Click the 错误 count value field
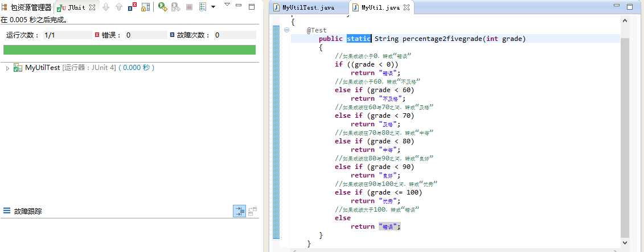The height and width of the screenshot is (252, 644). 146,35
